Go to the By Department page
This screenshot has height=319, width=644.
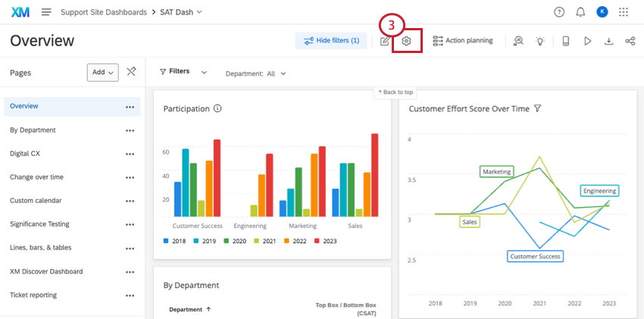tap(33, 130)
